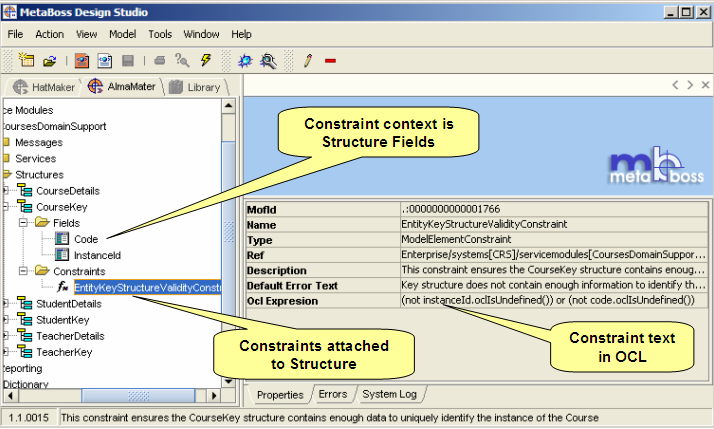
Task: Open the Window menu
Action: click(x=201, y=34)
